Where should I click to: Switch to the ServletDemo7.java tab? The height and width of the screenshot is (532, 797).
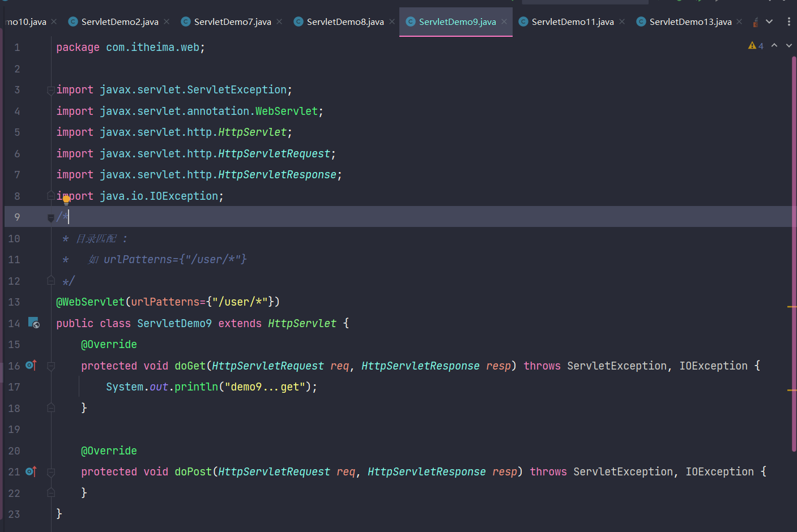[232, 22]
